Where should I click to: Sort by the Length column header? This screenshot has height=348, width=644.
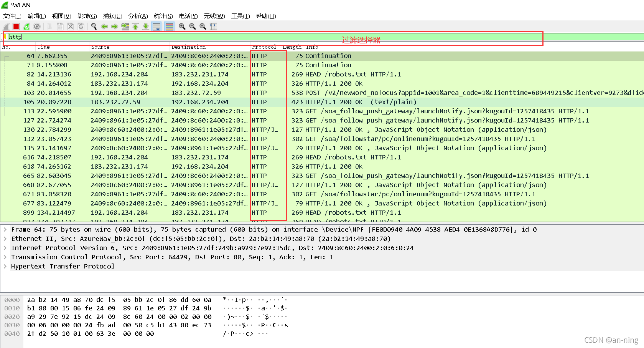tap(292, 47)
